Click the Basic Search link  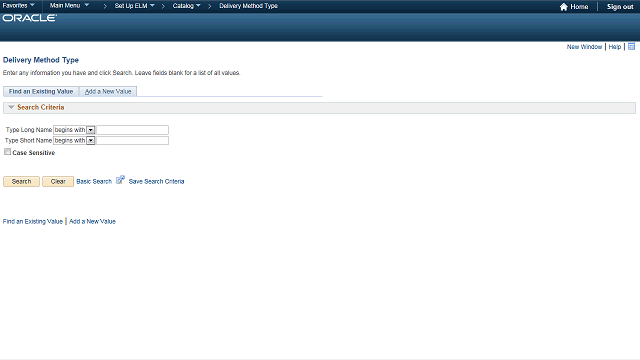click(94, 181)
